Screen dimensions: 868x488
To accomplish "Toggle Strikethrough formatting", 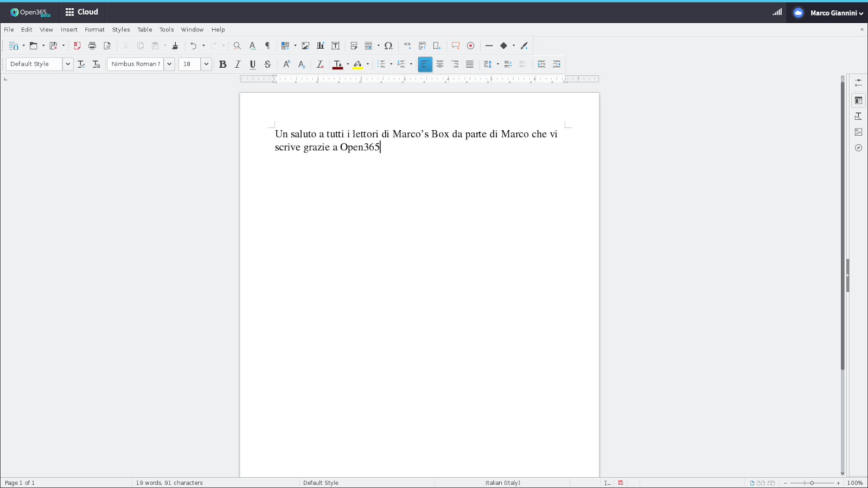I will 267,65.
